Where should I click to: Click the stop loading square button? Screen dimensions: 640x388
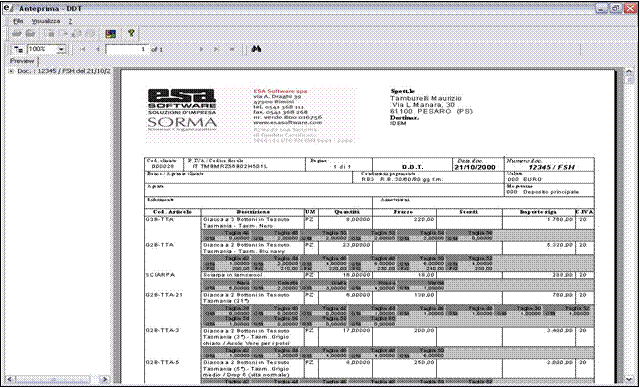232,49
